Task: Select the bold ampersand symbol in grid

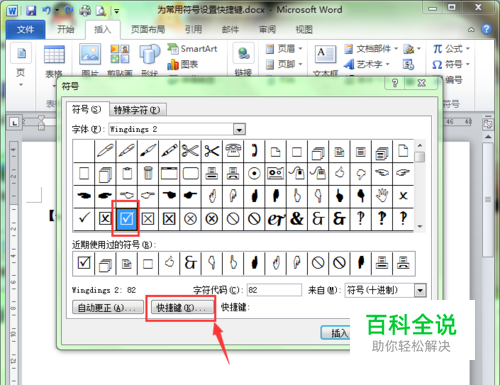Action: click(x=297, y=219)
